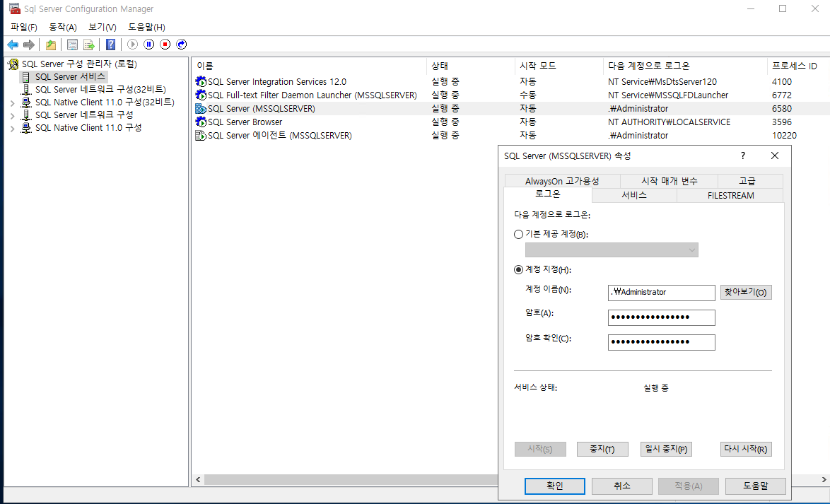Select the 기본 제공 계정(B) radio button

[519, 234]
